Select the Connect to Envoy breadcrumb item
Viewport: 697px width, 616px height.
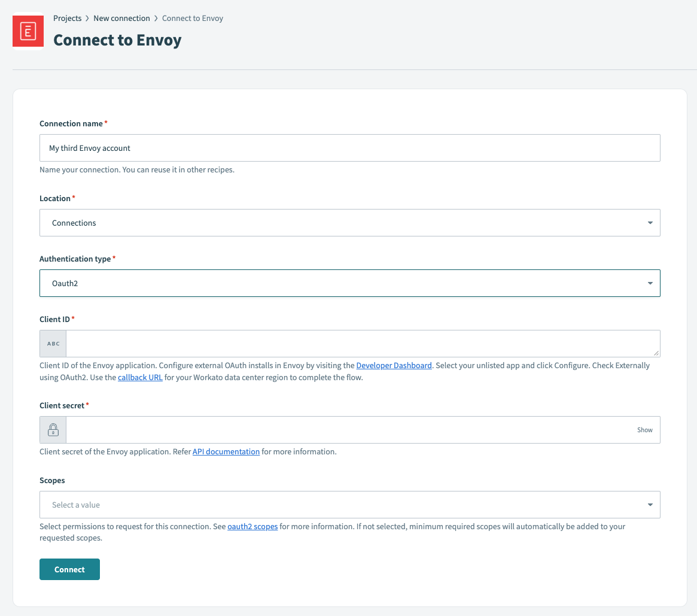point(192,18)
